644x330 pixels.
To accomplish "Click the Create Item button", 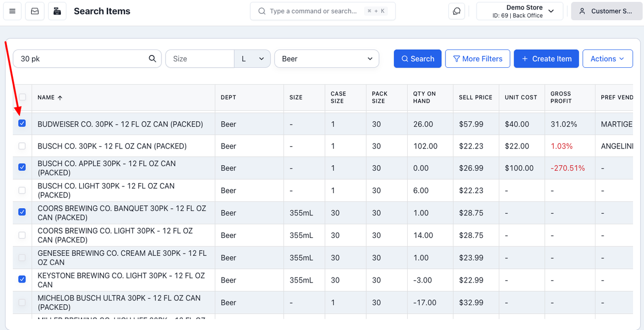I will (x=546, y=58).
